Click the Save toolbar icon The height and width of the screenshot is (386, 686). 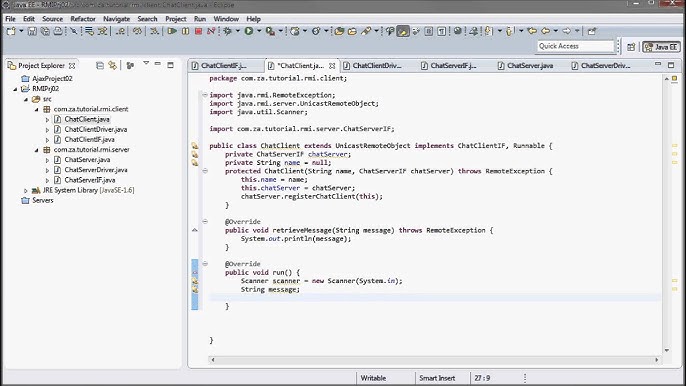pos(32,31)
